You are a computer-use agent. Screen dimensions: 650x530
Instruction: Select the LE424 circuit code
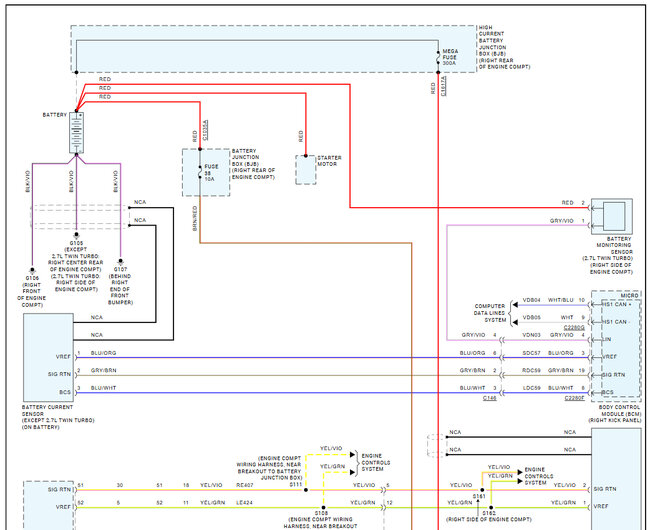point(244,502)
